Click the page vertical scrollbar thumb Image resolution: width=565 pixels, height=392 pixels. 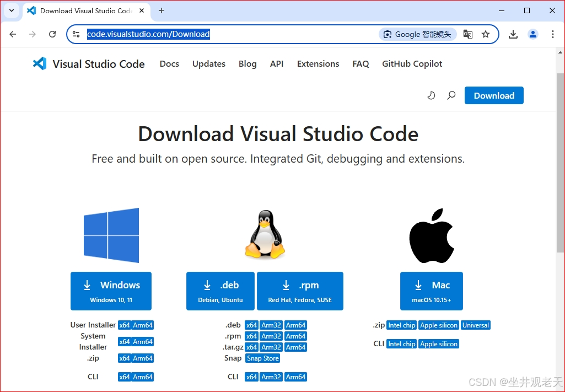pos(560,162)
